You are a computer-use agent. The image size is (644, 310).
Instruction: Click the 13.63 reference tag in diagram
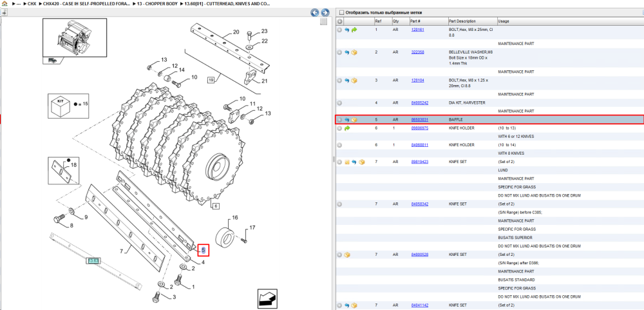(x=93, y=260)
